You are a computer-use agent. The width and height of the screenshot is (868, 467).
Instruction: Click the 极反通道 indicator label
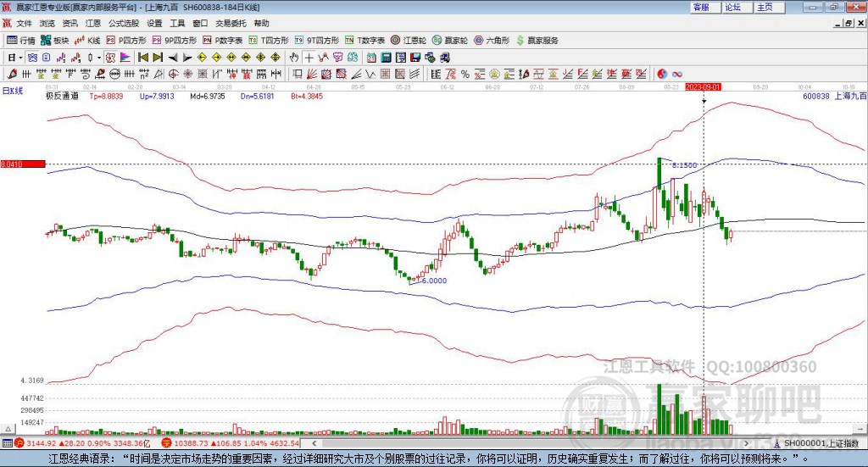pyautogui.click(x=62, y=97)
